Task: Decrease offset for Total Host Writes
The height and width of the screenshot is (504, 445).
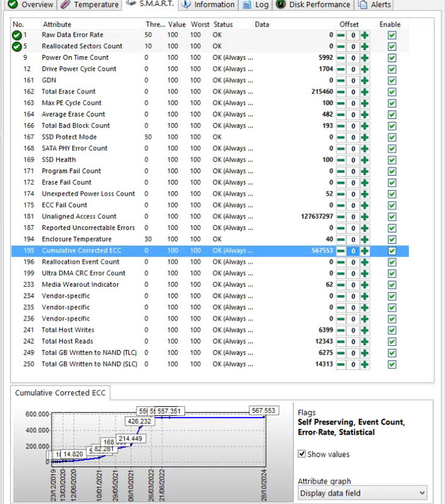Action: click(x=341, y=330)
